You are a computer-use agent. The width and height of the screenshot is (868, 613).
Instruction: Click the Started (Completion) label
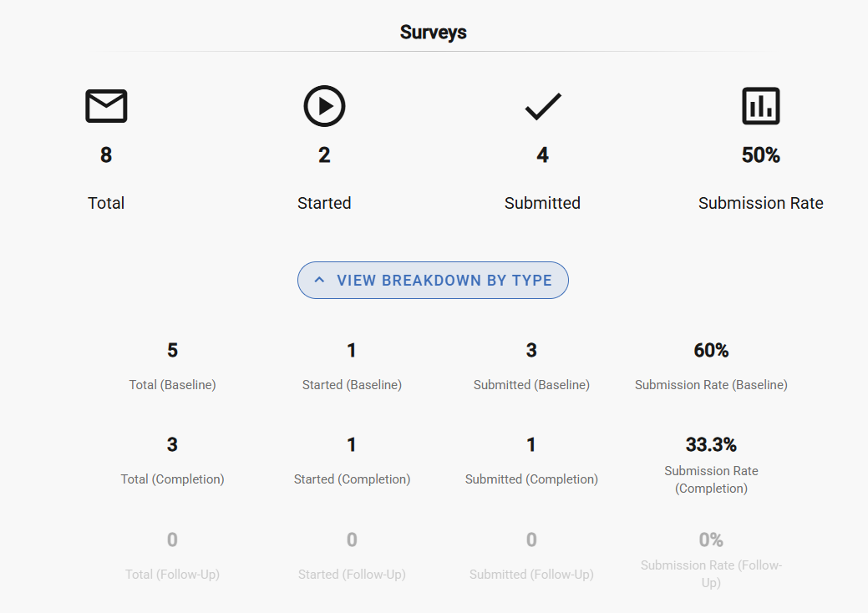[352, 479]
